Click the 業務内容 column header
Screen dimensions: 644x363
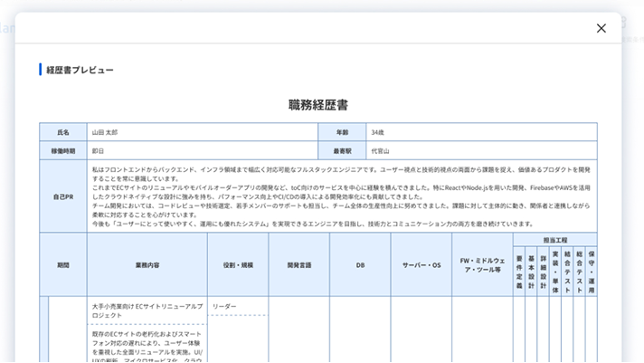tap(147, 265)
